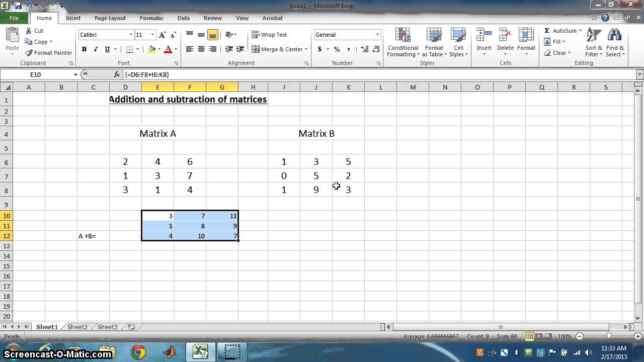The width and height of the screenshot is (644, 362).
Task: Open the Format cells menu
Action: coord(526,43)
